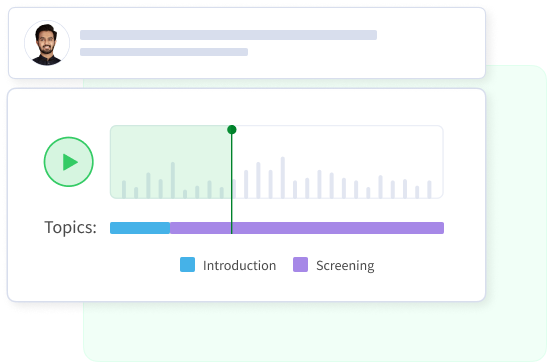The image size is (547, 362).
Task: Click the blue Introduction segment in Topics bar
Action: point(140,228)
